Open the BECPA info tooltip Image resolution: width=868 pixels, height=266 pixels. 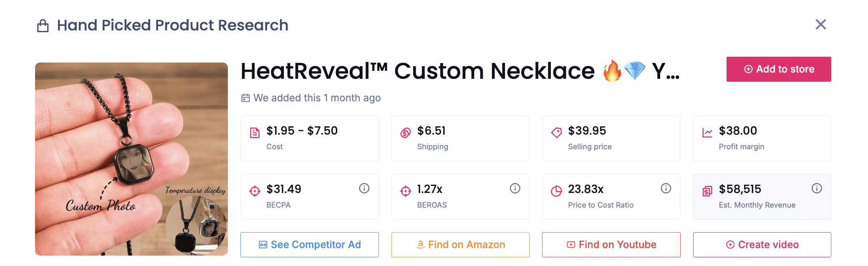[364, 188]
